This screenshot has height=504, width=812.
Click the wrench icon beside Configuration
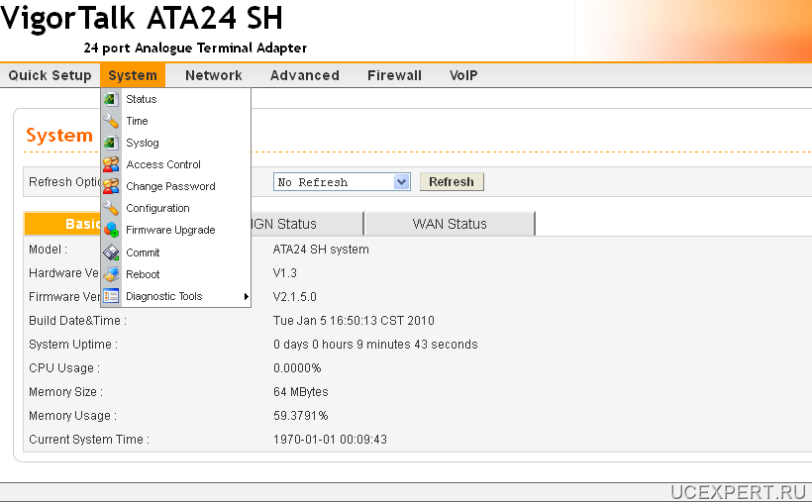(x=110, y=208)
